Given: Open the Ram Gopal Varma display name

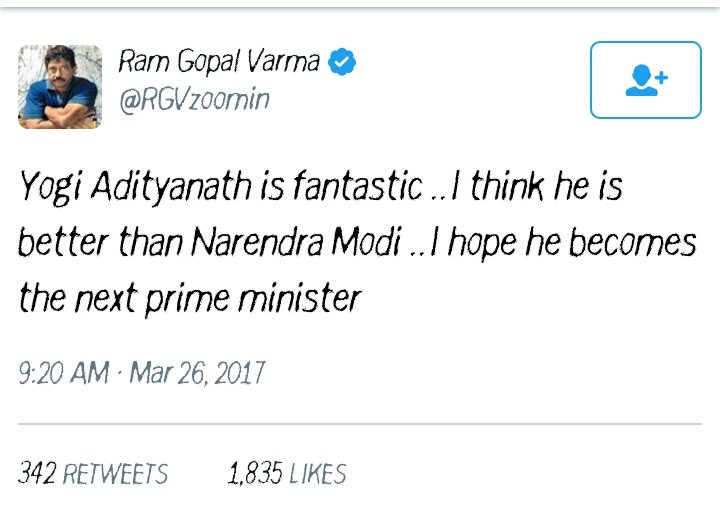Looking at the screenshot, I should (218, 62).
